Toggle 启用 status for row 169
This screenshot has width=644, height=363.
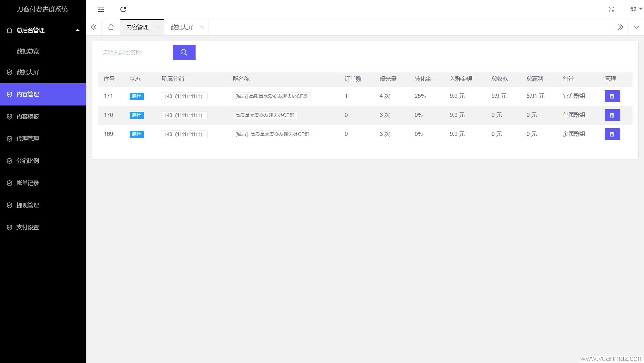click(x=137, y=134)
